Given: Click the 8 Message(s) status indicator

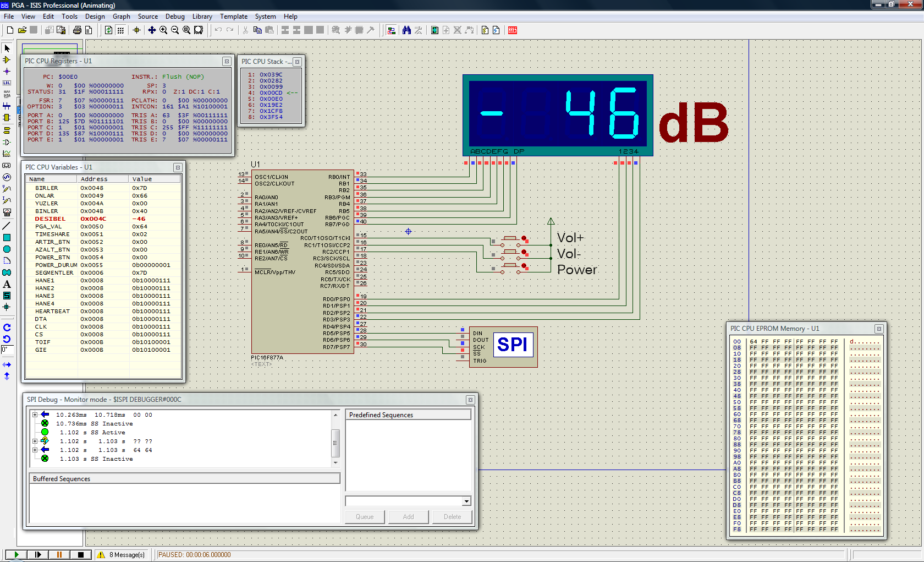Looking at the screenshot, I should pos(122,555).
